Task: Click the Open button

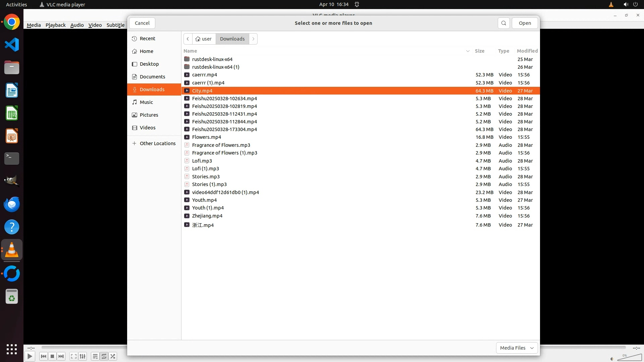Action: pyautogui.click(x=525, y=23)
